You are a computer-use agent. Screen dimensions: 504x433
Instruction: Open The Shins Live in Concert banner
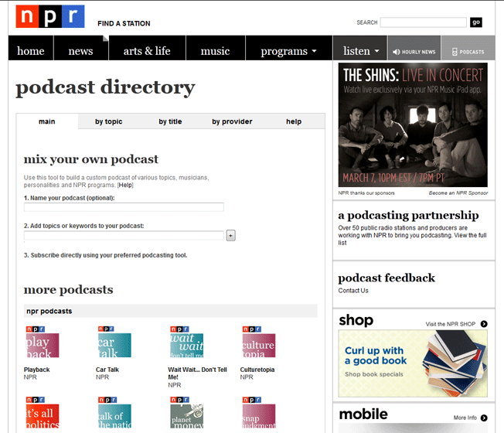(x=413, y=125)
